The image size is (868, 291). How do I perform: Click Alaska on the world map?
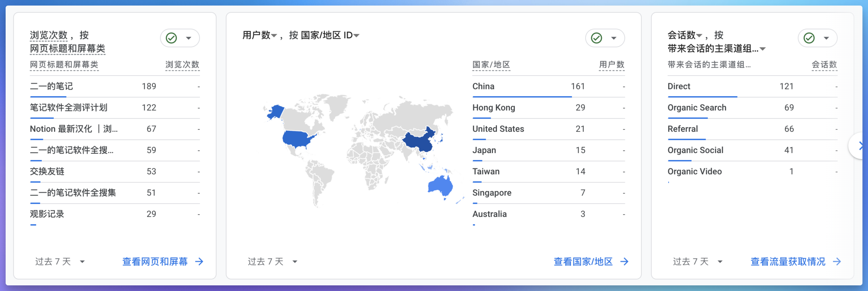click(276, 112)
